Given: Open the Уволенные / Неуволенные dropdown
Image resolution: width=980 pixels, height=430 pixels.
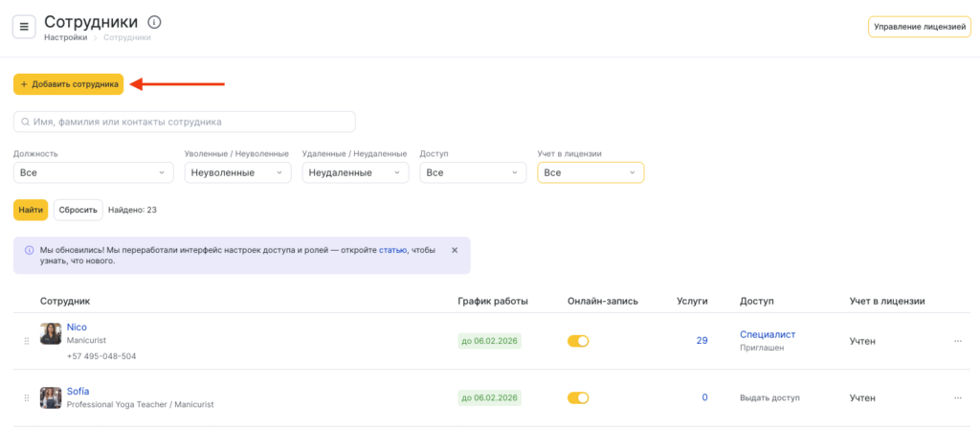Looking at the screenshot, I should (x=237, y=172).
